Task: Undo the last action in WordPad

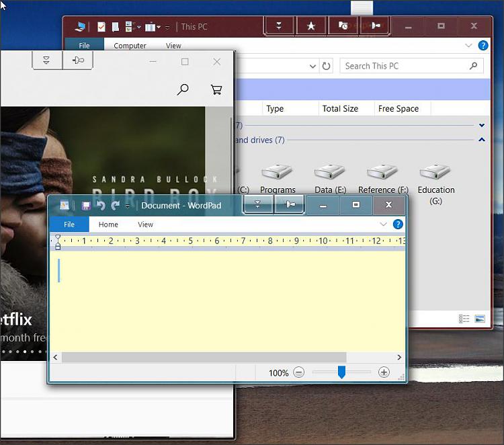Action: 101,205
